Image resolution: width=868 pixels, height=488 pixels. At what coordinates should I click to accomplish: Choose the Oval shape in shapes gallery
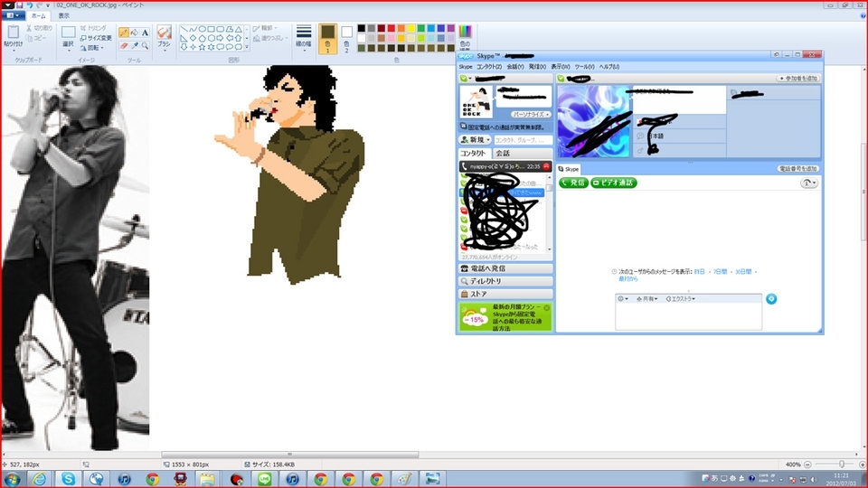pyautogui.click(x=202, y=29)
